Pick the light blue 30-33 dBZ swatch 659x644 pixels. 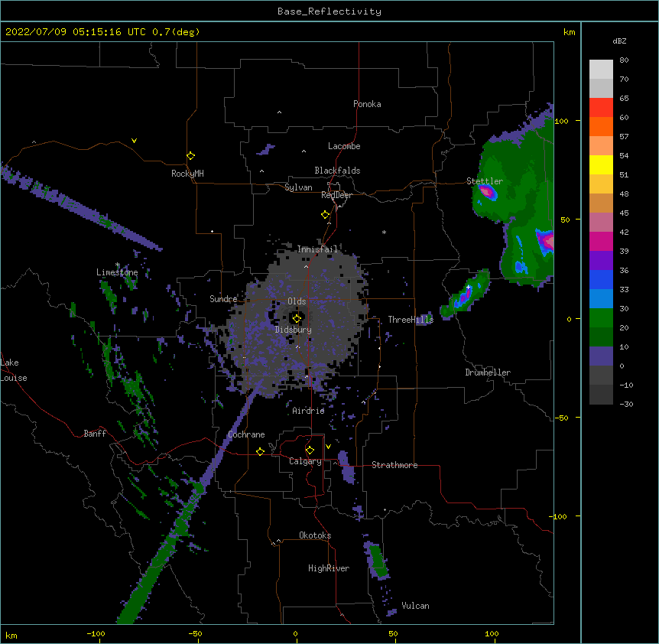tap(601, 299)
